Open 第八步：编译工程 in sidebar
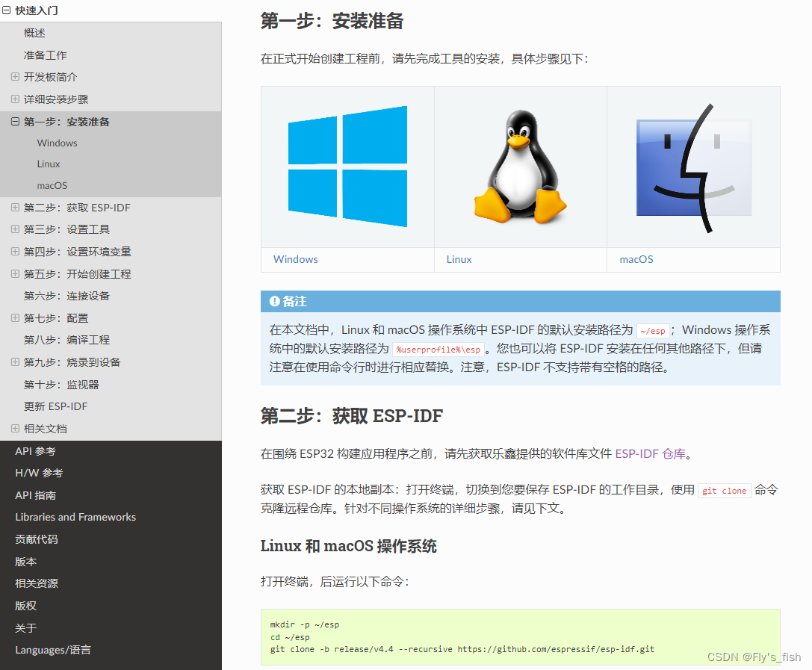The height and width of the screenshot is (670, 812). (66, 340)
